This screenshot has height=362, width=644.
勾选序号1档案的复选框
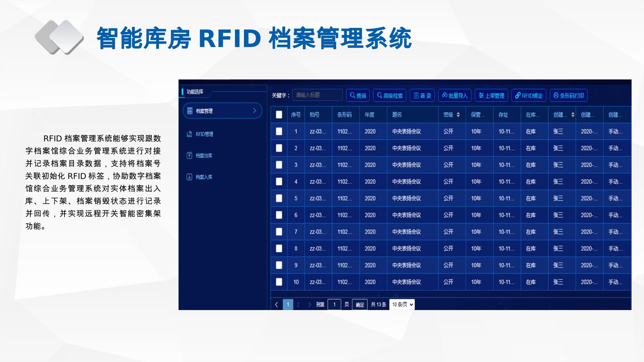pyautogui.click(x=279, y=131)
